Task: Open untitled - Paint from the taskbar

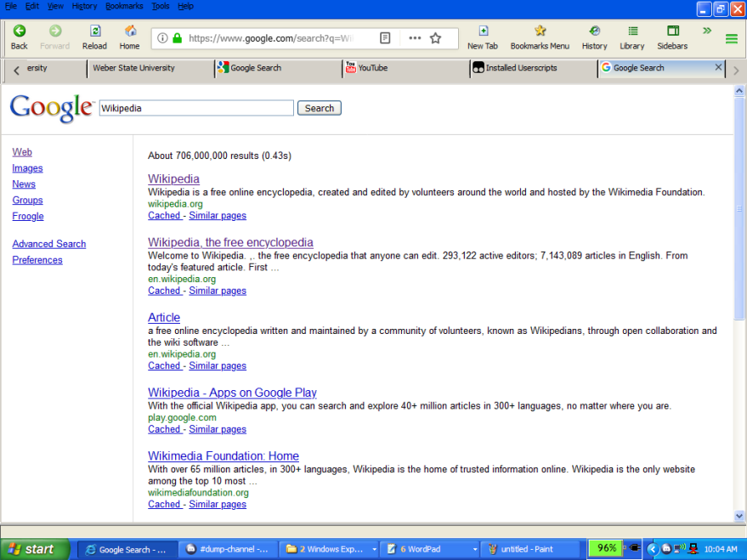Action: 532,549
